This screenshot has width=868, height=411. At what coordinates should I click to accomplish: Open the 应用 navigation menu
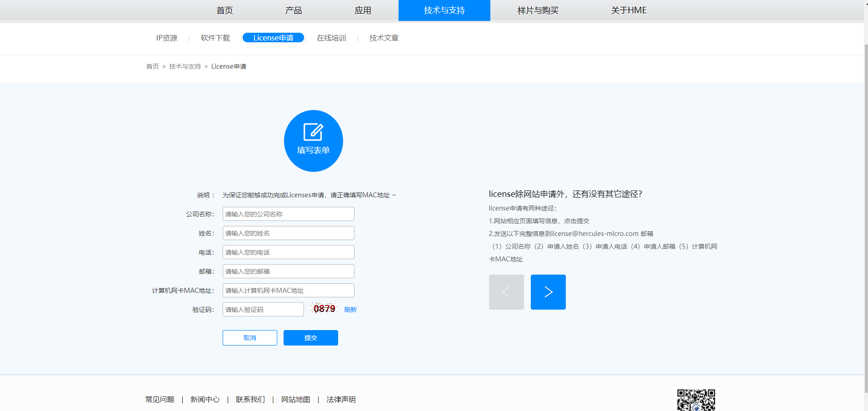click(x=363, y=10)
